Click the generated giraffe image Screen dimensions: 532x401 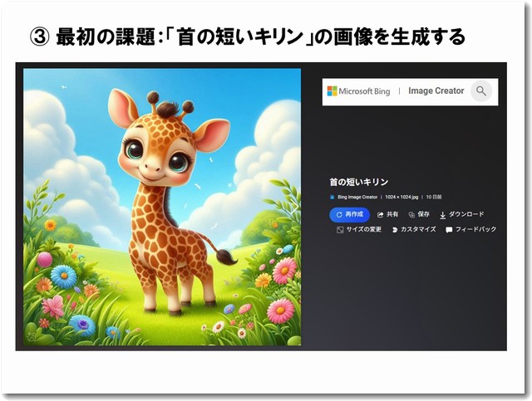click(x=162, y=207)
